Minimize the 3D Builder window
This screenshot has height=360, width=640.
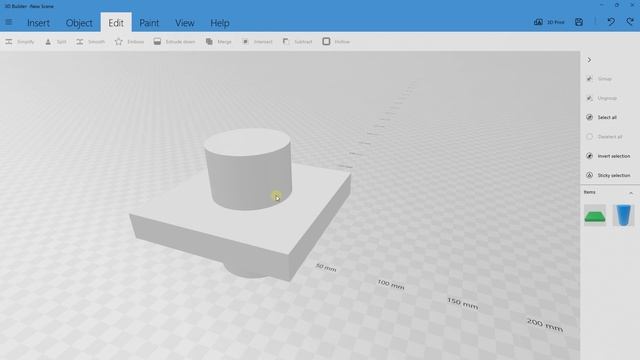pyautogui.click(x=602, y=5)
